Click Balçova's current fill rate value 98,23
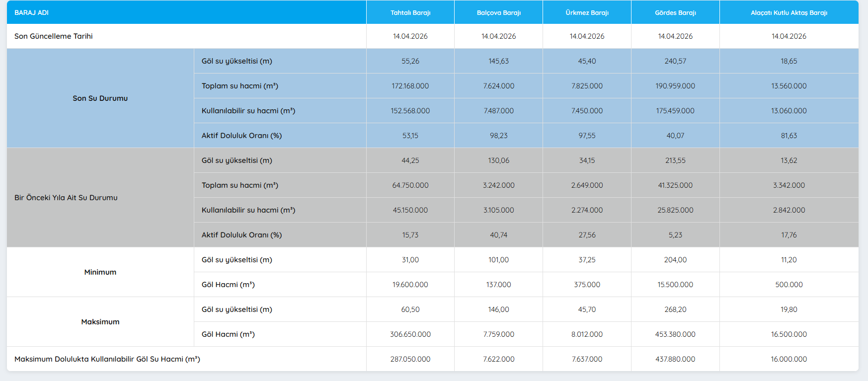This screenshot has height=381, width=868. (498, 136)
